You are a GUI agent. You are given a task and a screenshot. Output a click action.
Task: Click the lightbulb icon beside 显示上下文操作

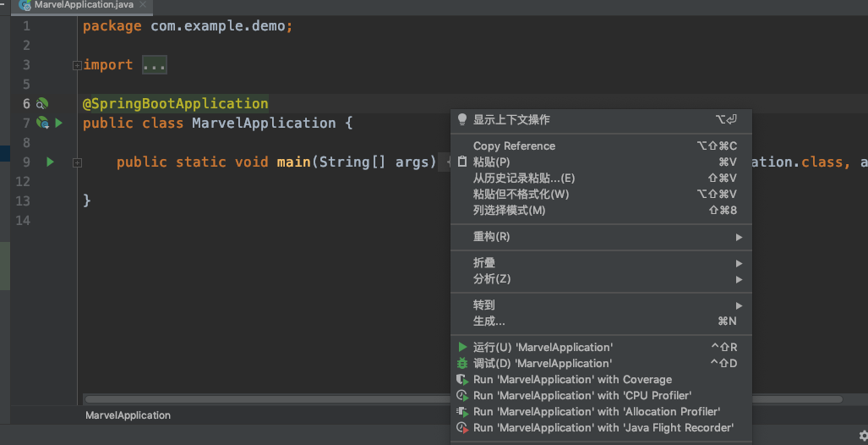coord(461,119)
